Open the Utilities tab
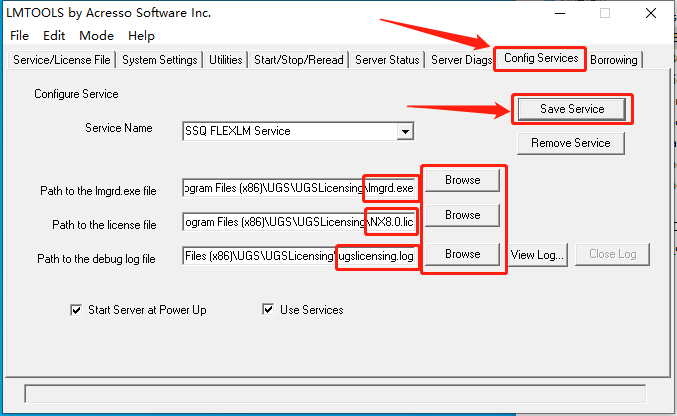The width and height of the screenshot is (677, 416). pos(225,60)
